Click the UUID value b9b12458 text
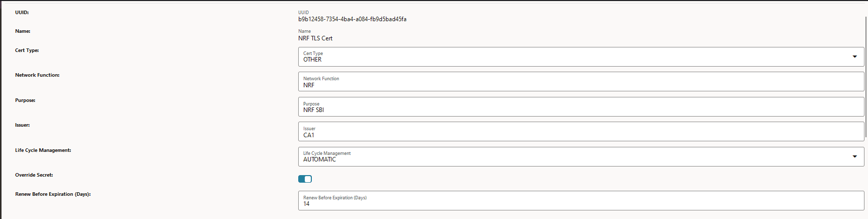The width and height of the screenshot is (868, 219). (x=352, y=19)
